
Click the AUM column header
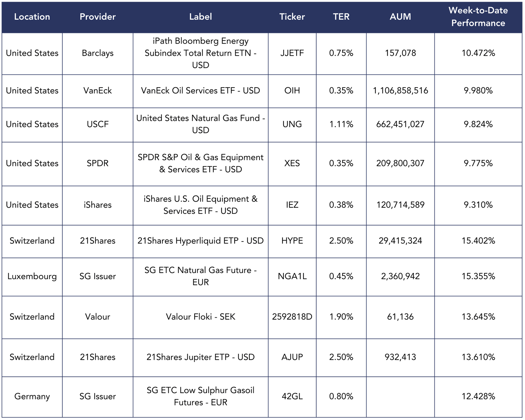(400, 17)
